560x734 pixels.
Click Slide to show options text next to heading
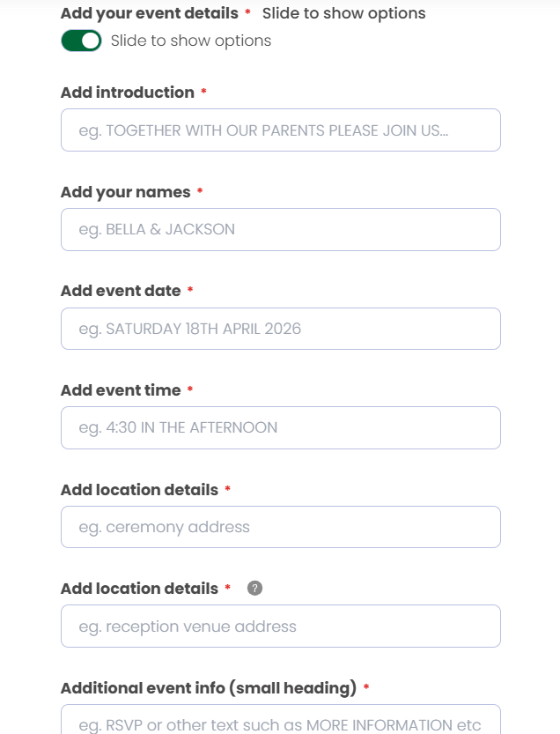tap(343, 13)
